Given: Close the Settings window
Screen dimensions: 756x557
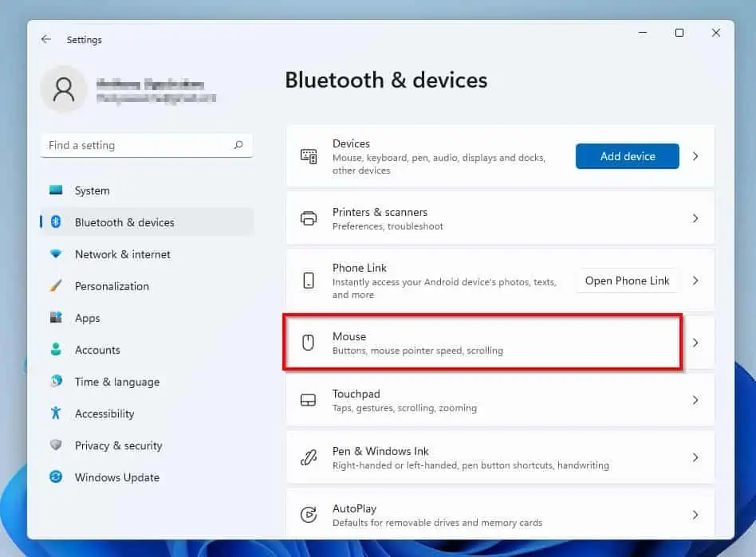Looking at the screenshot, I should click(x=716, y=33).
